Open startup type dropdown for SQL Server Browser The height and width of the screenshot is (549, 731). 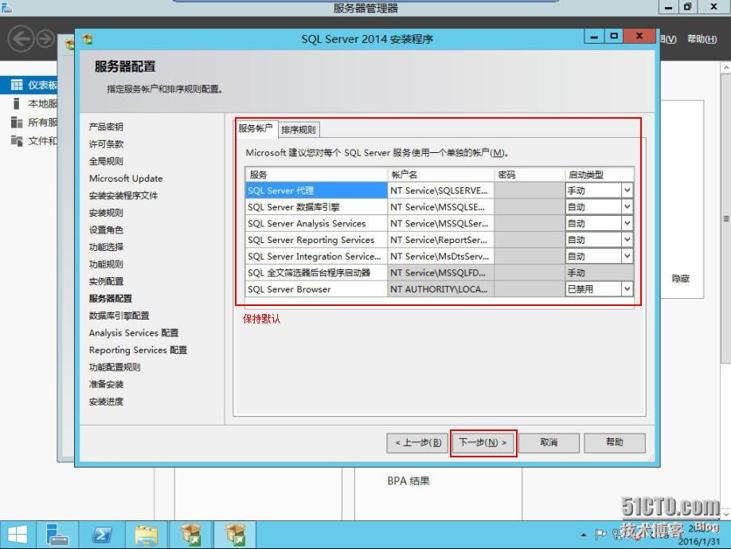tap(627, 289)
